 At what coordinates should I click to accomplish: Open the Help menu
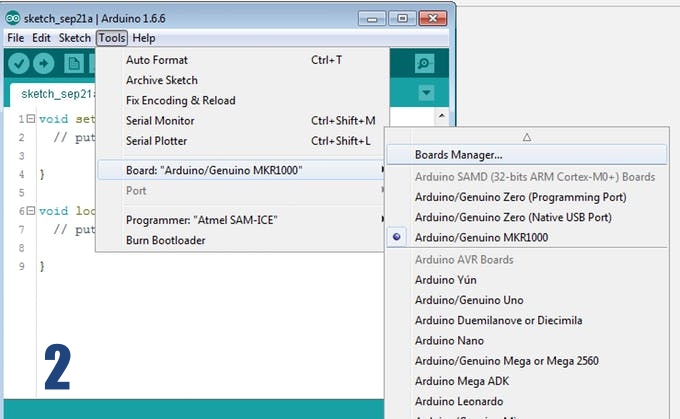(x=144, y=38)
